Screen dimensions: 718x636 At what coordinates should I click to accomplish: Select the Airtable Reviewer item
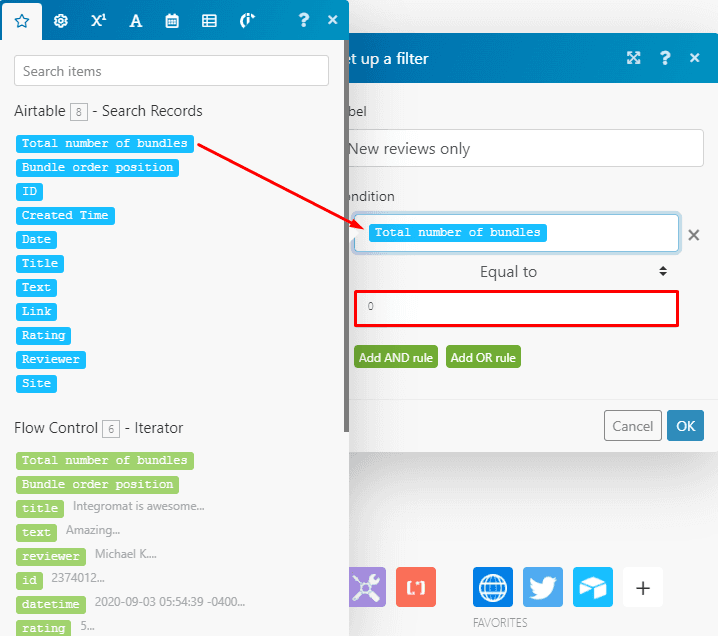(x=51, y=359)
